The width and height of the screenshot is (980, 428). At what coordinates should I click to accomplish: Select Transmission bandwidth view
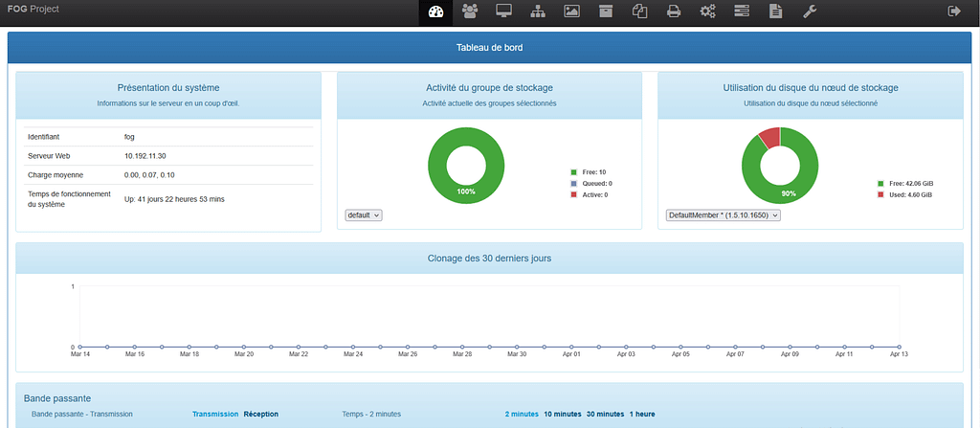tap(214, 415)
